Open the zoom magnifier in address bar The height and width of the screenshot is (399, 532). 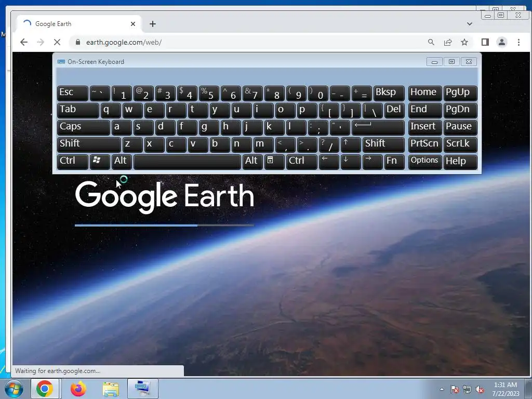(431, 42)
